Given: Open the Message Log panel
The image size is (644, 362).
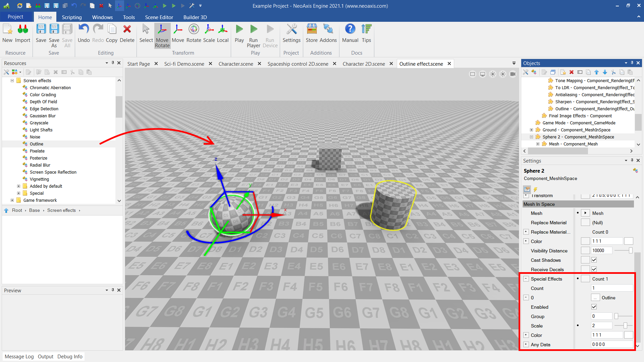Looking at the screenshot, I should click(19, 356).
